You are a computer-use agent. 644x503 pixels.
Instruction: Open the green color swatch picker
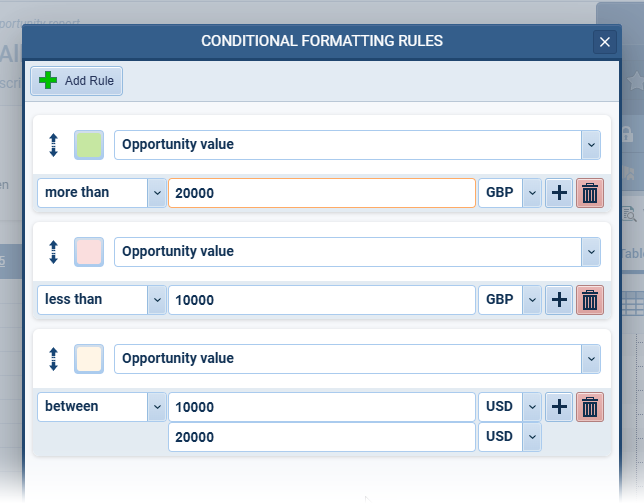(89, 145)
